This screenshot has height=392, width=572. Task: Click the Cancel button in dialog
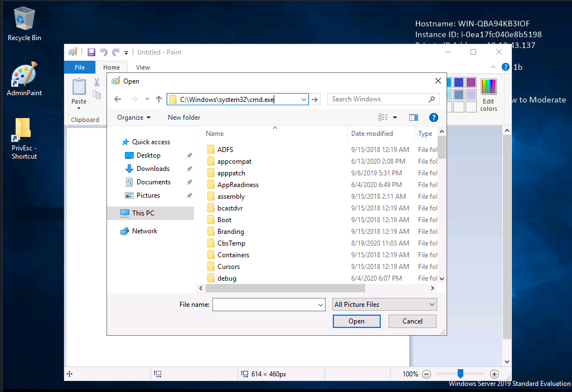412,321
